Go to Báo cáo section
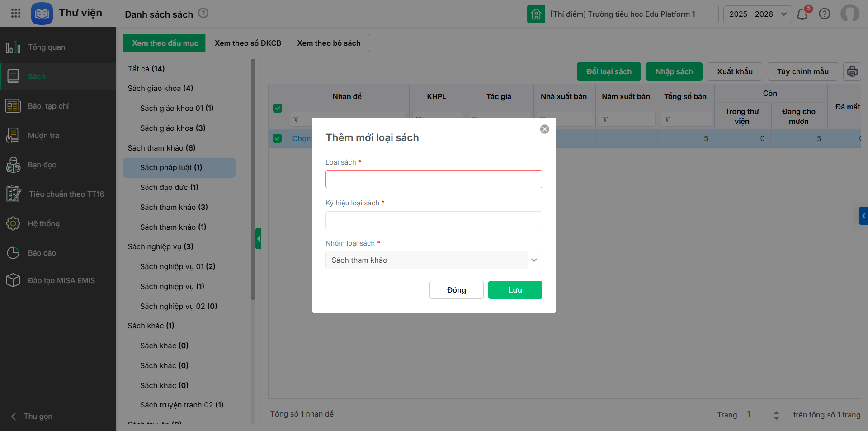Viewport: 868px width, 431px height. tap(42, 253)
